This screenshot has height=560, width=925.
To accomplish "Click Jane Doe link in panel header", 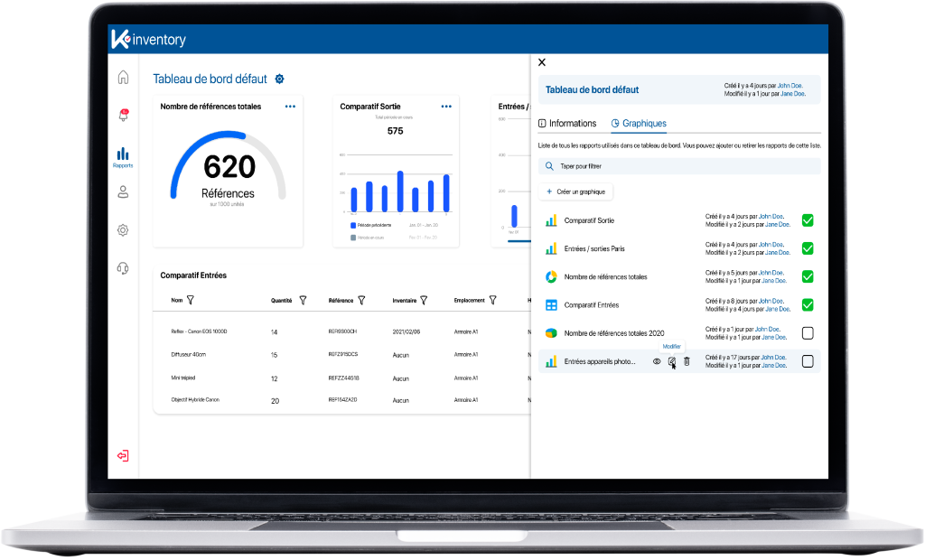I will [x=793, y=94].
